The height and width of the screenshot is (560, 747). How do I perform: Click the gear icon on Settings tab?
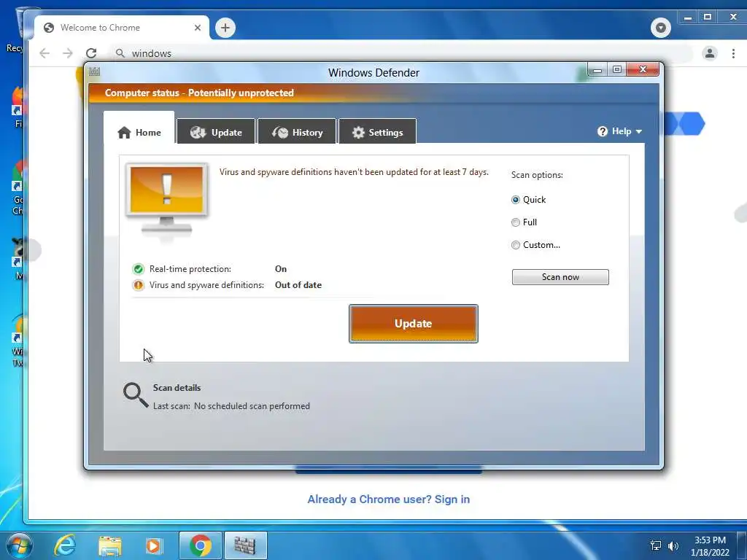[x=358, y=133]
